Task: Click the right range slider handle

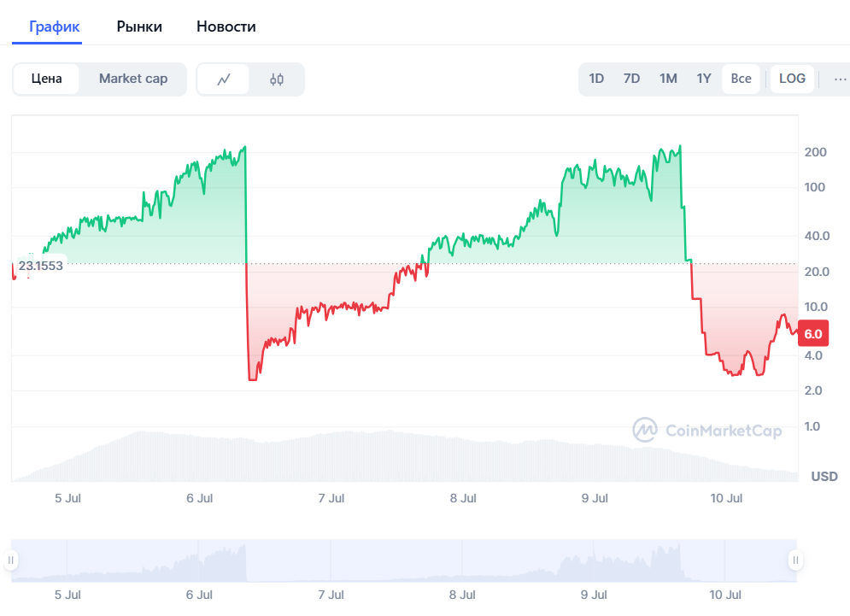Action: [795, 560]
